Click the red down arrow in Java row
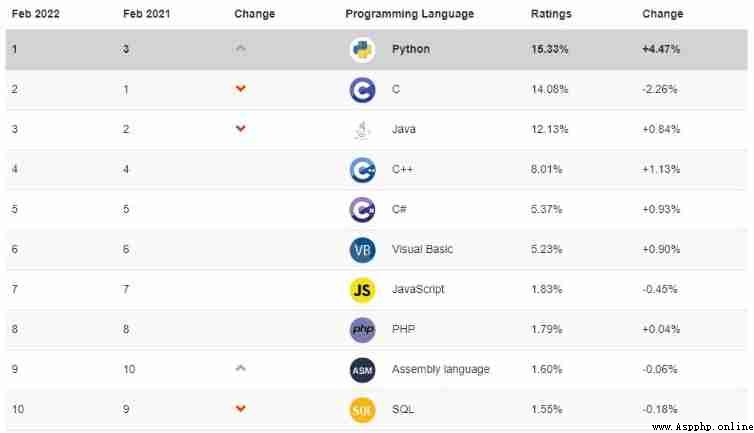 click(240, 128)
